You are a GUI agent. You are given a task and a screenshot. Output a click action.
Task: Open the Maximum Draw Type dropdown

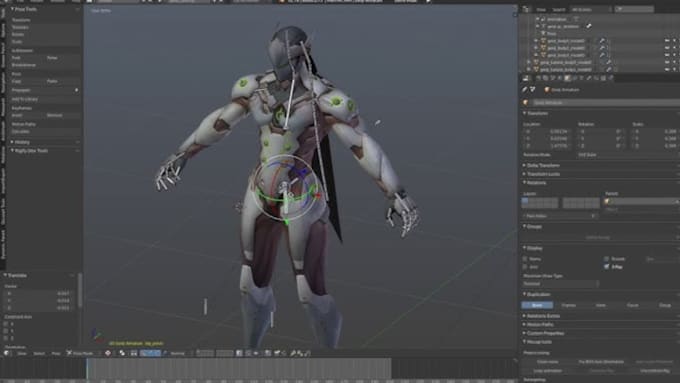(561, 284)
